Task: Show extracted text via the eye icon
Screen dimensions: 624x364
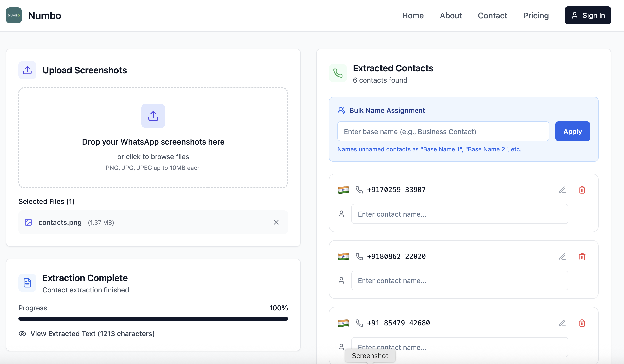Action: (22, 334)
